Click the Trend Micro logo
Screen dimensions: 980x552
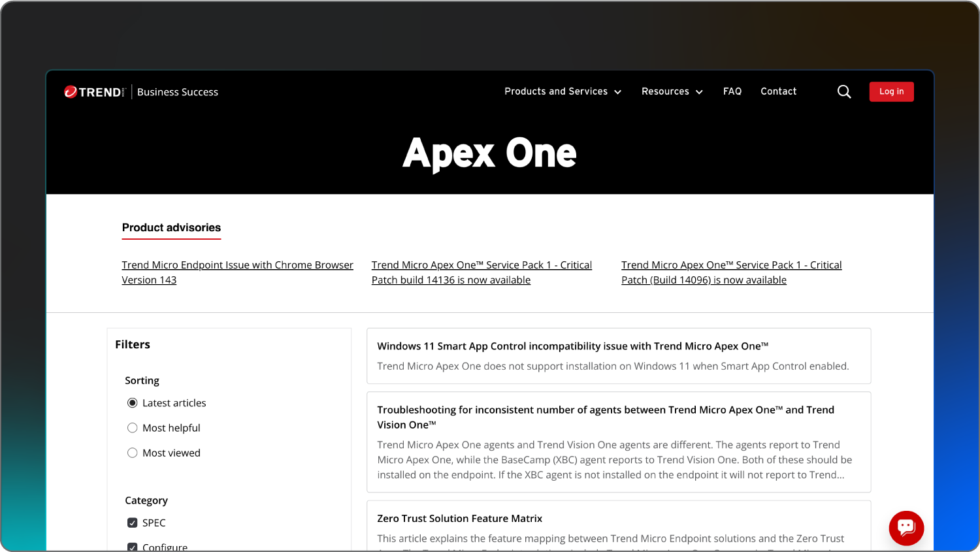(x=93, y=92)
